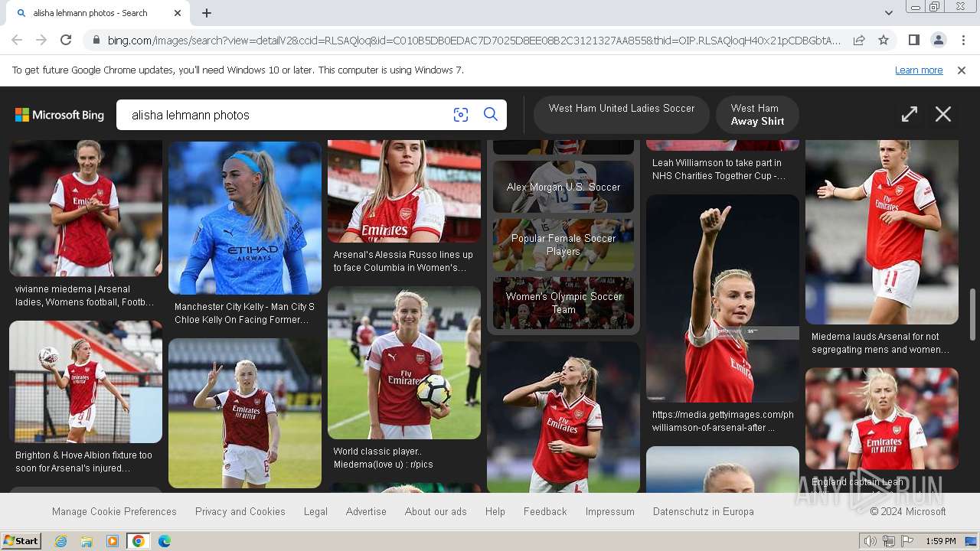Select West Ham United Ladies Soccer suggestion
The image size is (980, 551).
tap(622, 115)
